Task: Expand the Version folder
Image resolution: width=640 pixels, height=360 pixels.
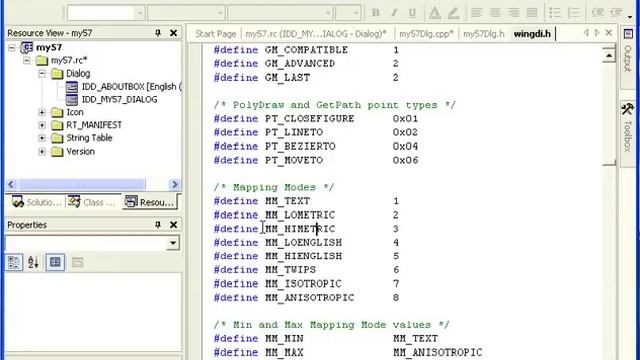Action: point(42,151)
